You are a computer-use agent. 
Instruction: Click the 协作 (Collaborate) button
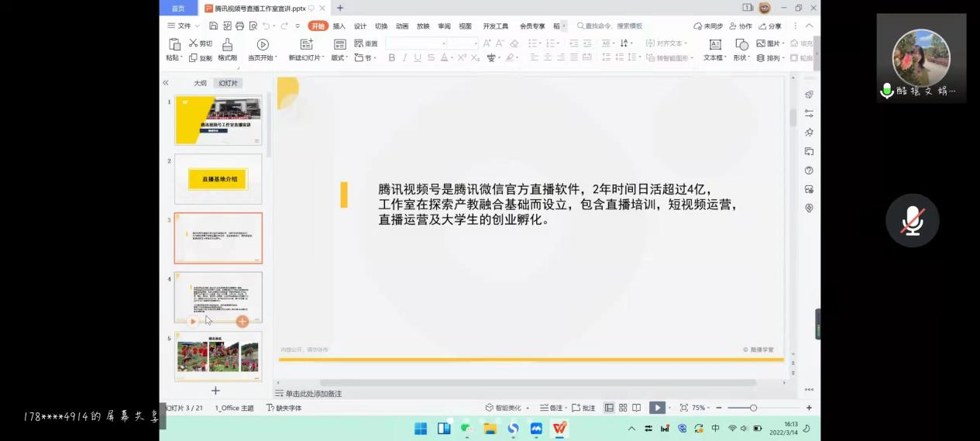[741, 26]
